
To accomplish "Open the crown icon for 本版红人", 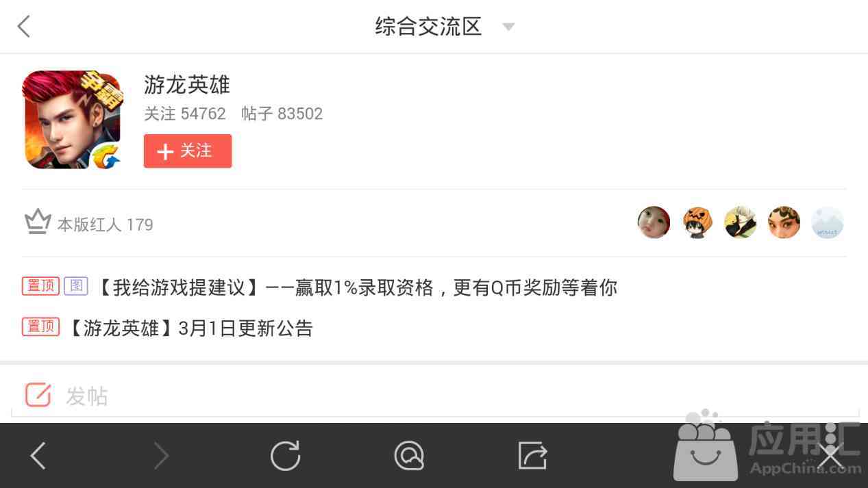I will pos(38,222).
